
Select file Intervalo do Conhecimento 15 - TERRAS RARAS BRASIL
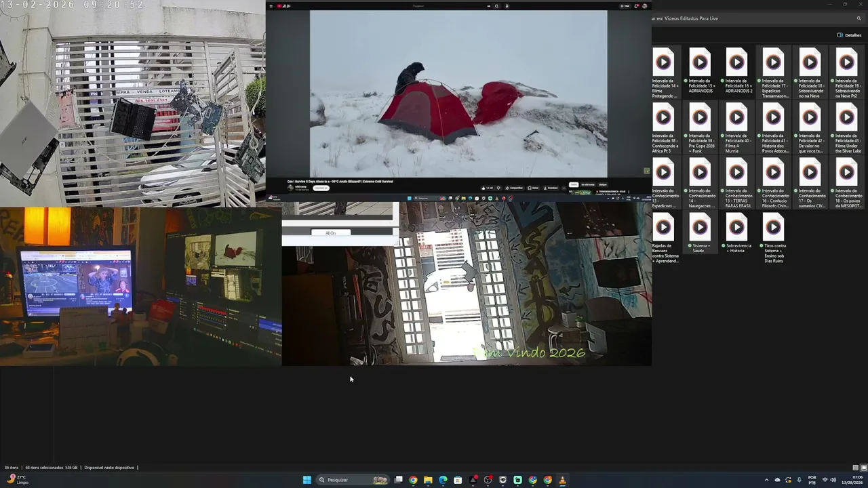pyautogui.click(x=737, y=182)
